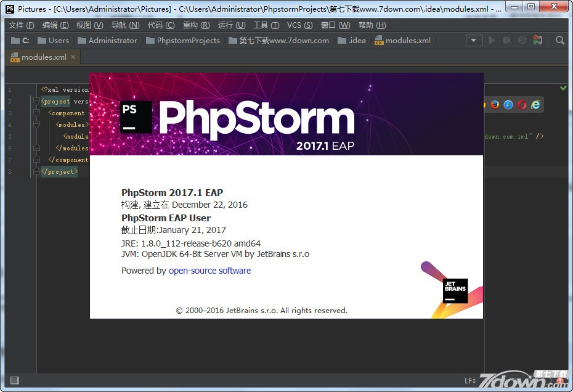Open preview in Internet Explorer icon
This screenshot has width=573, height=392.
click(535, 105)
